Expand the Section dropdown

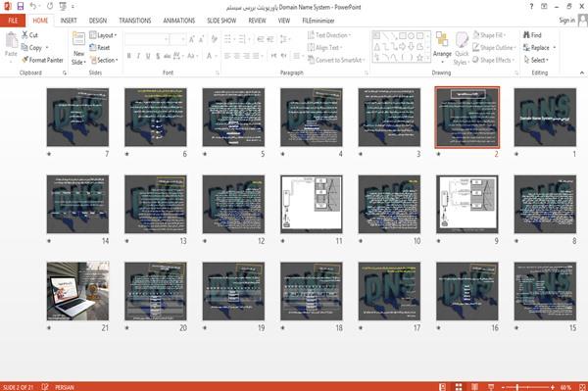104,60
